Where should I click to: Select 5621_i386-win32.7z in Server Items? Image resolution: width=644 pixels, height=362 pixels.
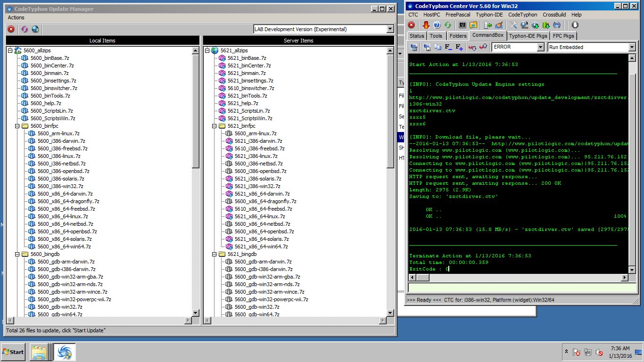[x=258, y=186]
